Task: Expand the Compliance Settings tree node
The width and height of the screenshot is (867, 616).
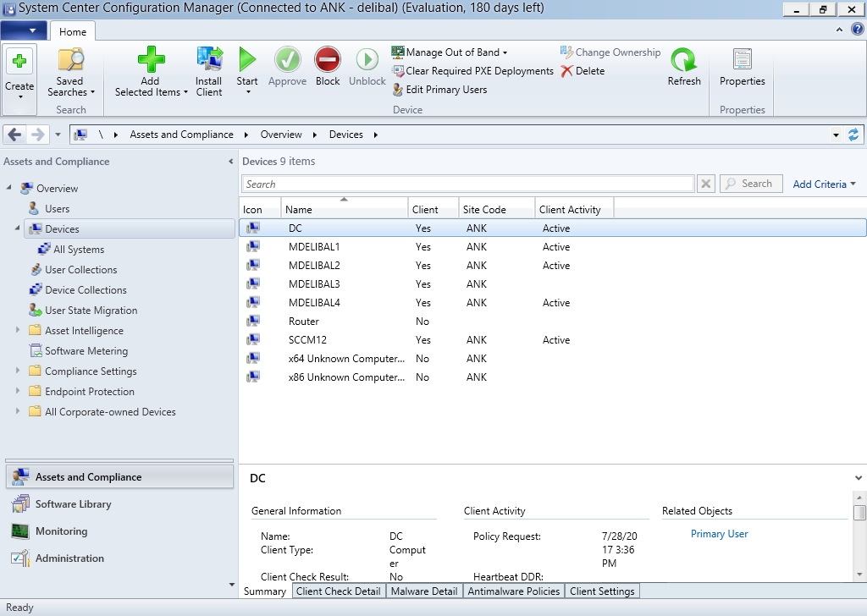Action: (x=18, y=371)
